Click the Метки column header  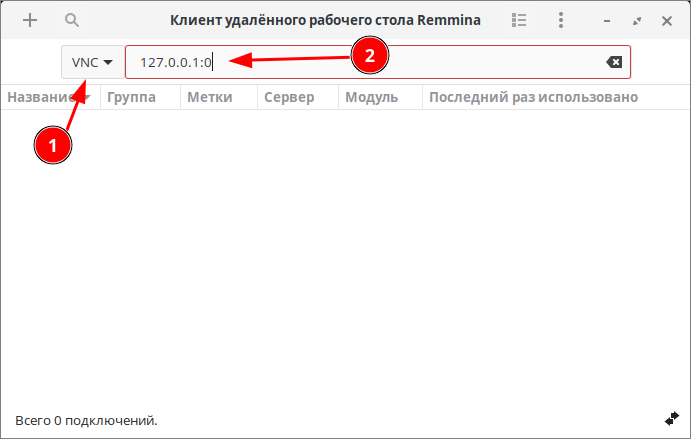210,97
